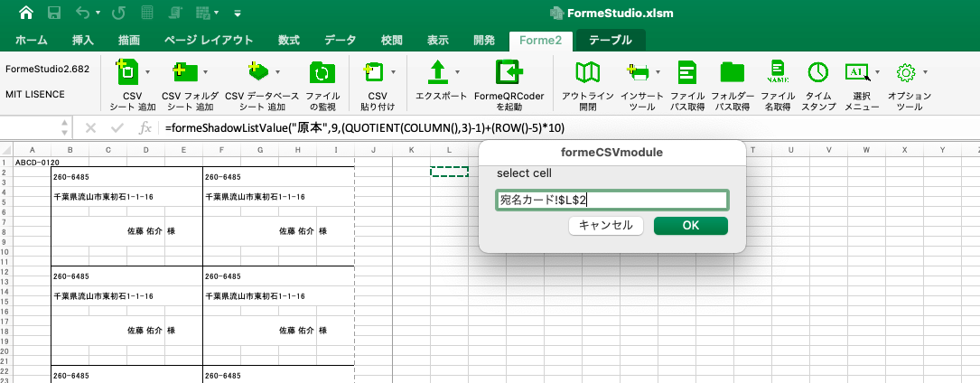Open the ファイルの監視 tool
Screen dimensions: 980x383
[322, 72]
